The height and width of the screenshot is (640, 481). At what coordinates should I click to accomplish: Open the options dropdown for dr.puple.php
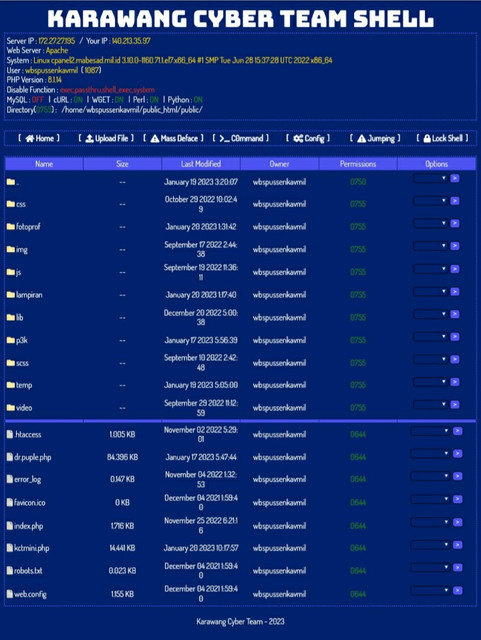430,453
